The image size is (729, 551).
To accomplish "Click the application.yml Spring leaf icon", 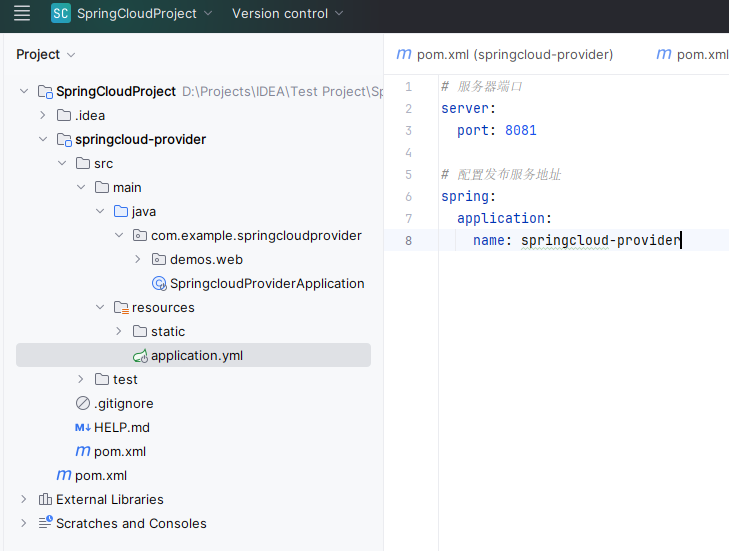I will (x=140, y=355).
